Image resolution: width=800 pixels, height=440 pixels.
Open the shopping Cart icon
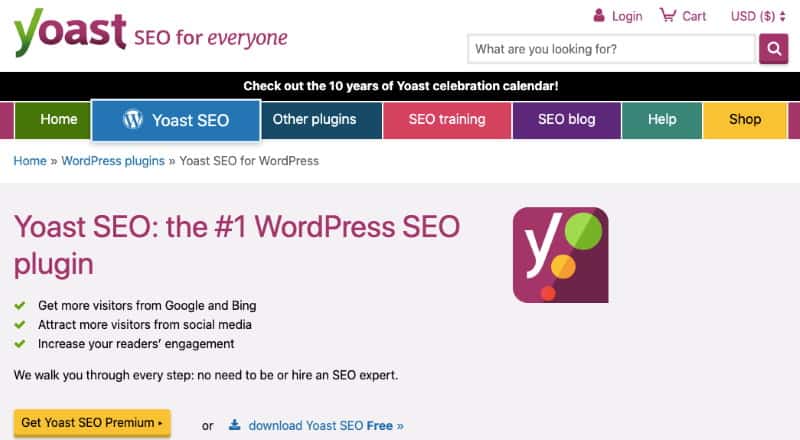click(668, 15)
